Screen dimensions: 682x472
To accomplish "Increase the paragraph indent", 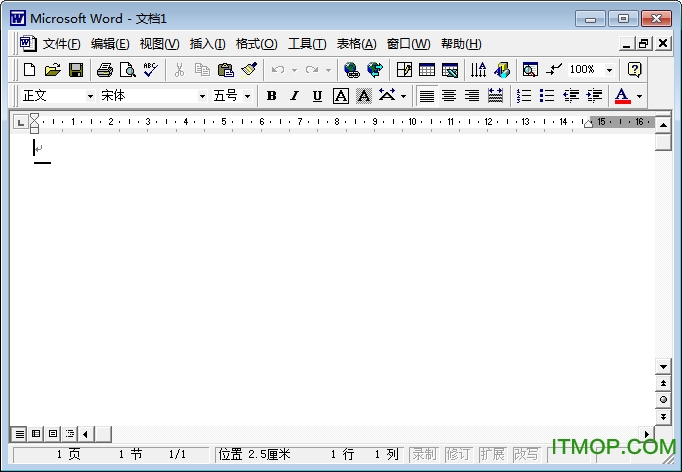I will click(x=594, y=96).
